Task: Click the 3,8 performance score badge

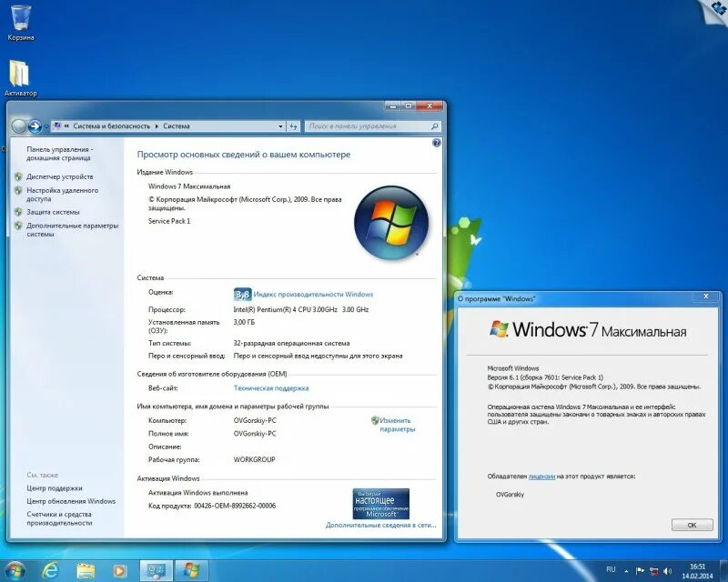Action: tap(242, 295)
